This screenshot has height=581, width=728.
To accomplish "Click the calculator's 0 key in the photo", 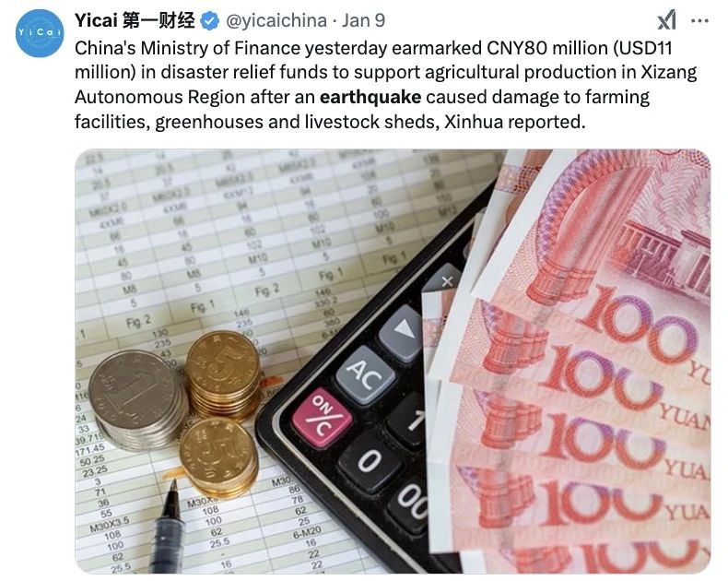I will 370,461.
